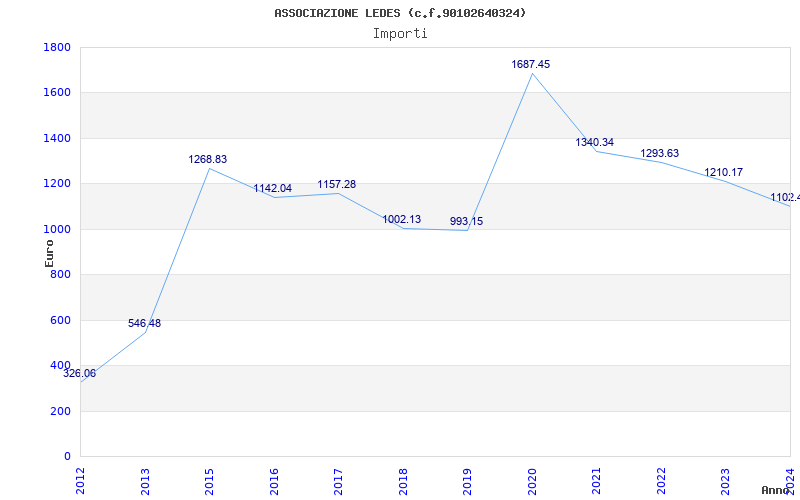Click the 1340.34 value label
This screenshot has width=800, height=500.
coord(594,142)
